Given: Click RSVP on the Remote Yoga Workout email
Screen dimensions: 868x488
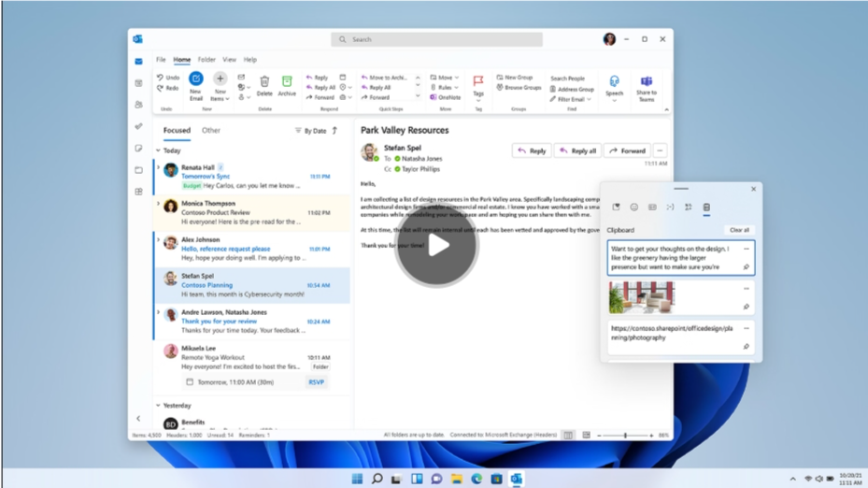Looking at the screenshot, I should point(317,382).
